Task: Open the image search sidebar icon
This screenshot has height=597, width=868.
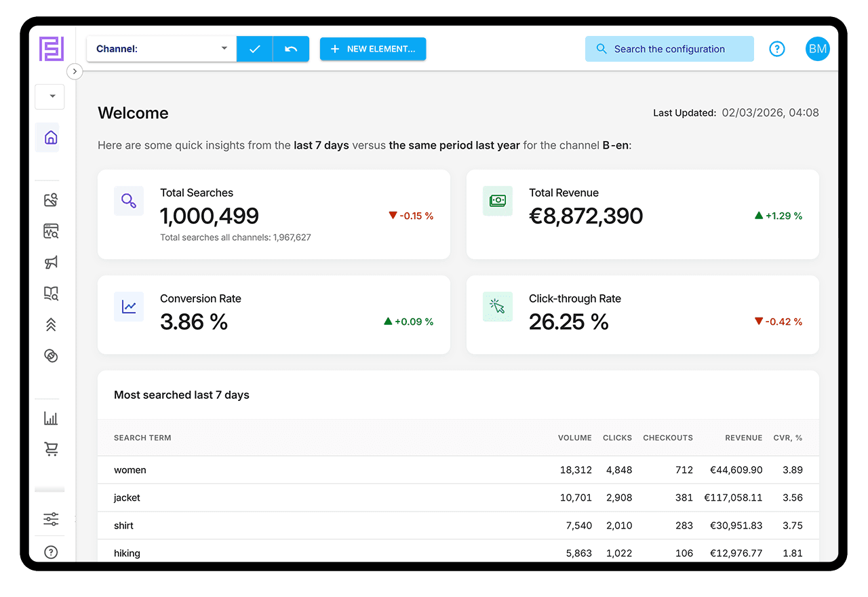Action: point(51,200)
